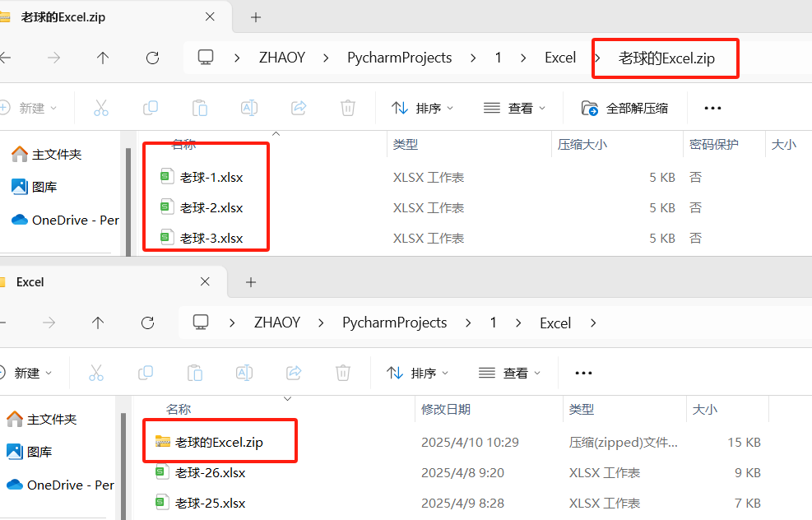Select the Copy icon in the zip window toolbar
812x520 pixels.
tap(150, 108)
